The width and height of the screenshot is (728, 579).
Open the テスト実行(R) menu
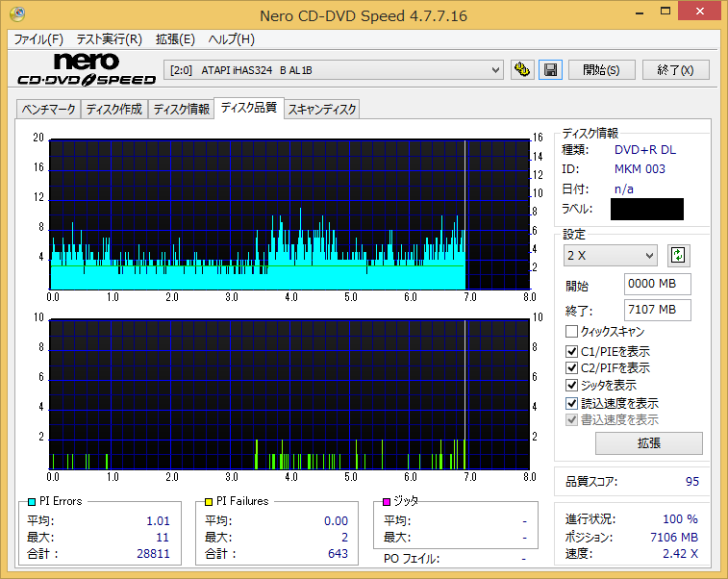pyautogui.click(x=109, y=39)
